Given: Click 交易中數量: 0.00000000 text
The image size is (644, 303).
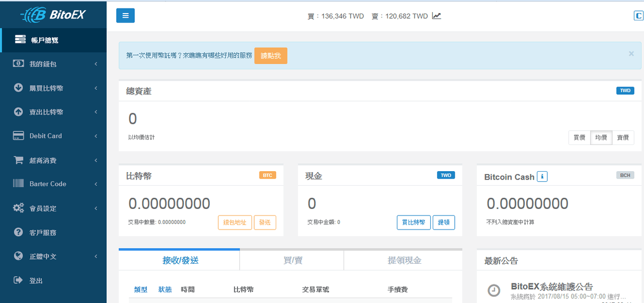Looking at the screenshot, I should pyautogui.click(x=157, y=222).
